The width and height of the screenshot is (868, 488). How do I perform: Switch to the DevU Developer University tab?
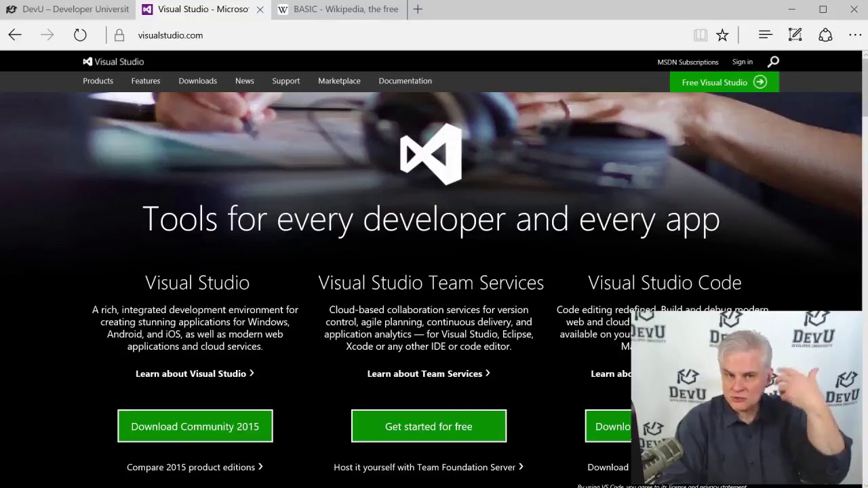(x=68, y=9)
